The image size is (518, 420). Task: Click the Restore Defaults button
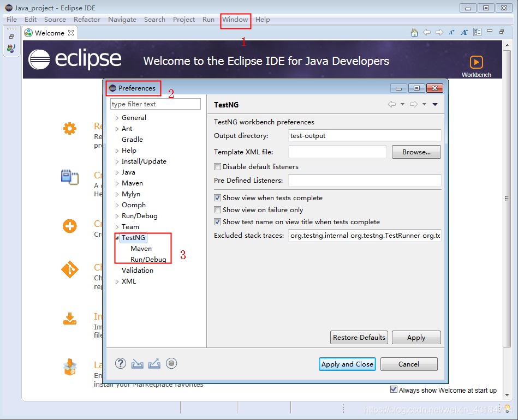click(359, 338)
